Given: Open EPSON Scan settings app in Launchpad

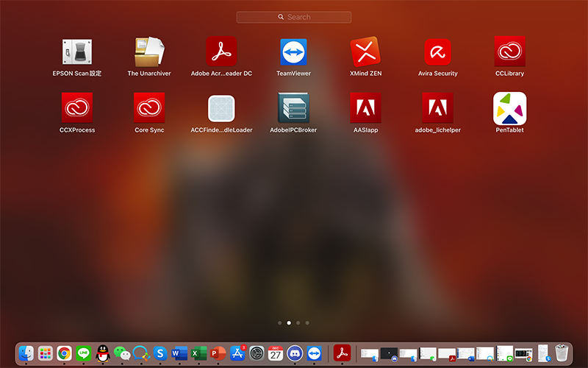Looking at the screenshot, I should (x=77, y=52).
